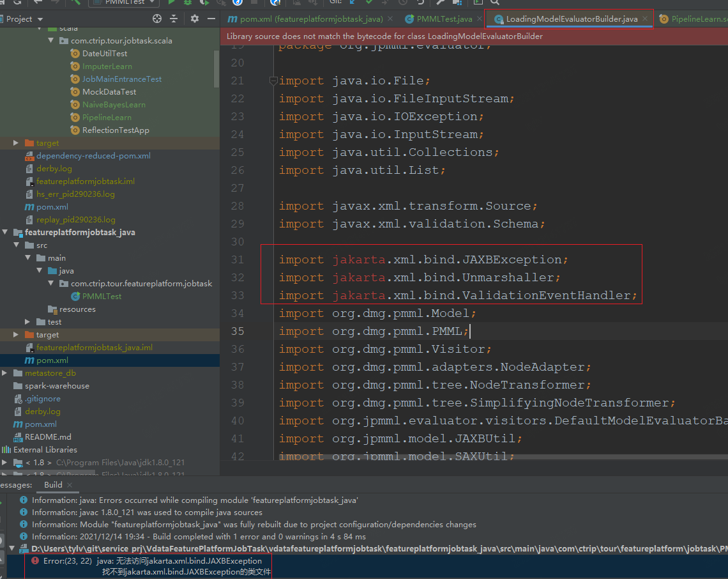Run PMMLTest with the green play button
Image resolution: width=728 pixels, height=579 pixels.
pos(171,3)
